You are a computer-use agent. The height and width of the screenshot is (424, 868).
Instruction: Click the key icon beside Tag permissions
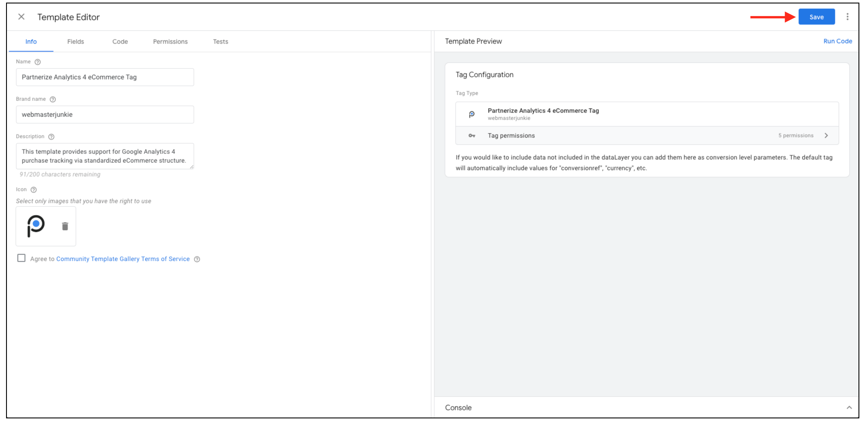pyautogui.click(x=472, y=136)
